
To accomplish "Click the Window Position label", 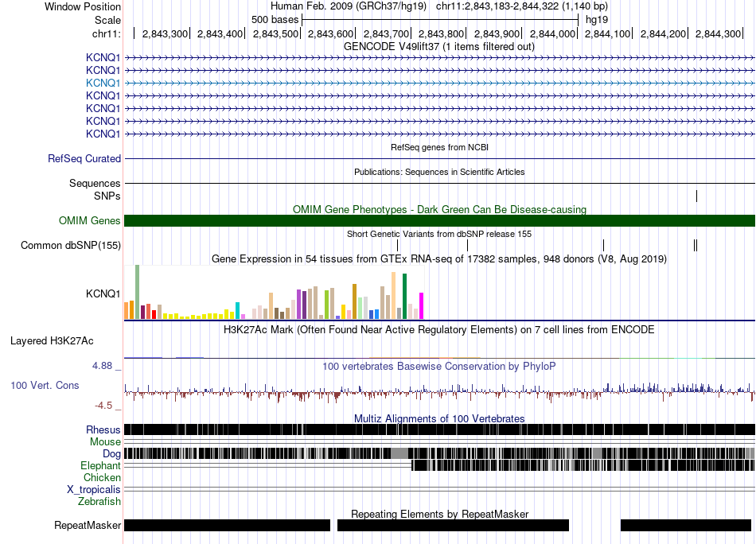I will tap(83, 6).
